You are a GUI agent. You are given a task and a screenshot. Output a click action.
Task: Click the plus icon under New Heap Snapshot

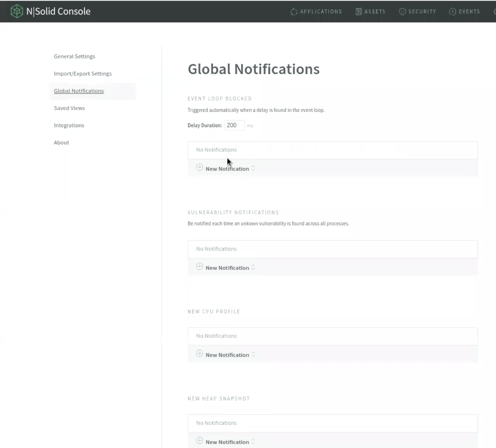point(200,440)
